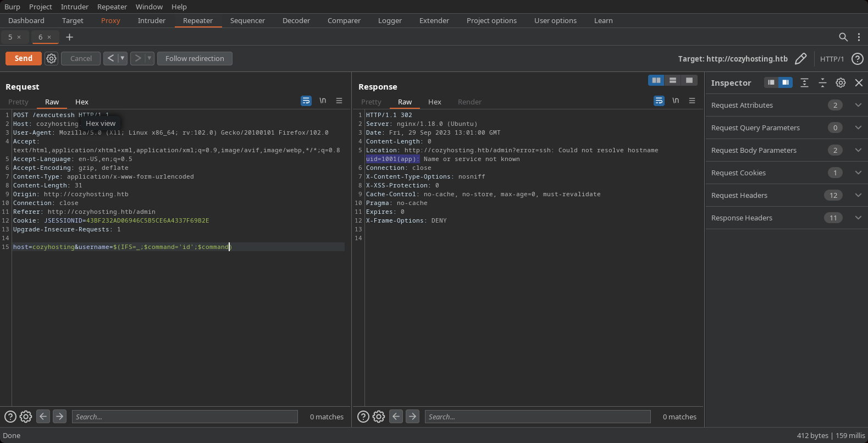
Task: Switch to top-bottom layout view
Action: pyautogui.click(x=673, y=80)
